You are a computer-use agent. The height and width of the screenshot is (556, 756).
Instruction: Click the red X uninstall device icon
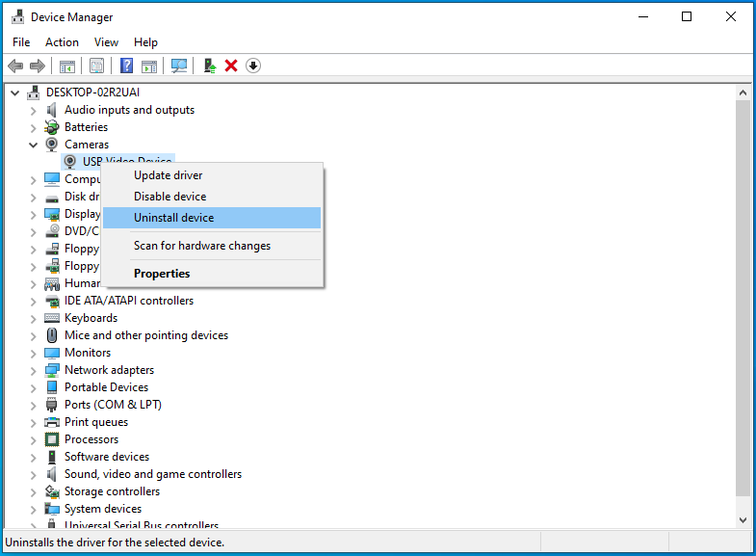click(231, 66)
